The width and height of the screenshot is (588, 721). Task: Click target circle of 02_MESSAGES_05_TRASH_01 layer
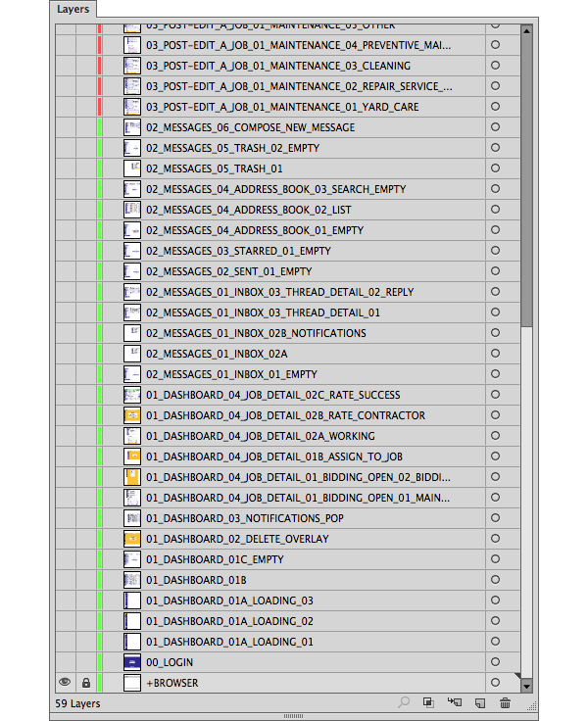495,168
